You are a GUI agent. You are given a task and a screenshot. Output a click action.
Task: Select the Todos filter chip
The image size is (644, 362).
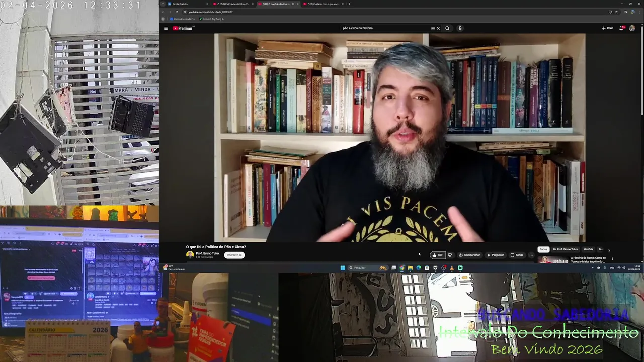(x=543, y=249)
